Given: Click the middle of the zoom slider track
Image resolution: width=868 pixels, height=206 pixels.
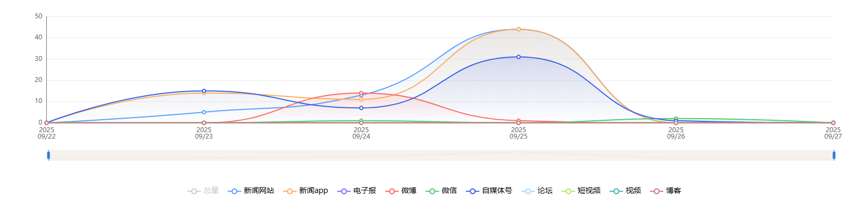Looking at the screenshot, I should point(441,155).
